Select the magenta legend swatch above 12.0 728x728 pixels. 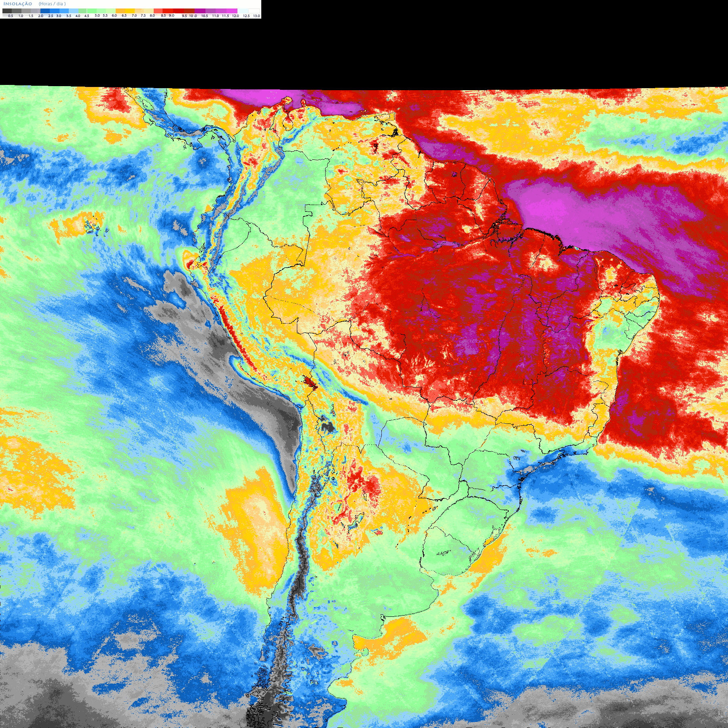232,11
